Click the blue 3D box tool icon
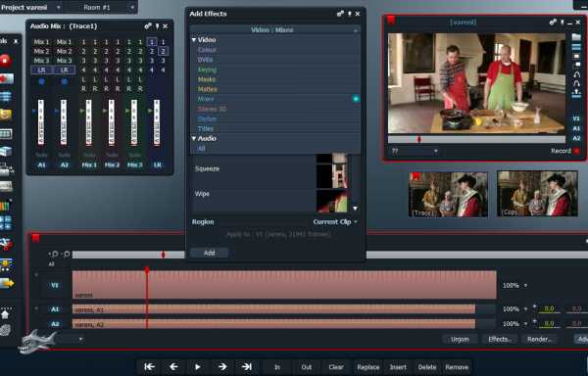The height and width of the screenshot is (376, 588). pos(6,152)
